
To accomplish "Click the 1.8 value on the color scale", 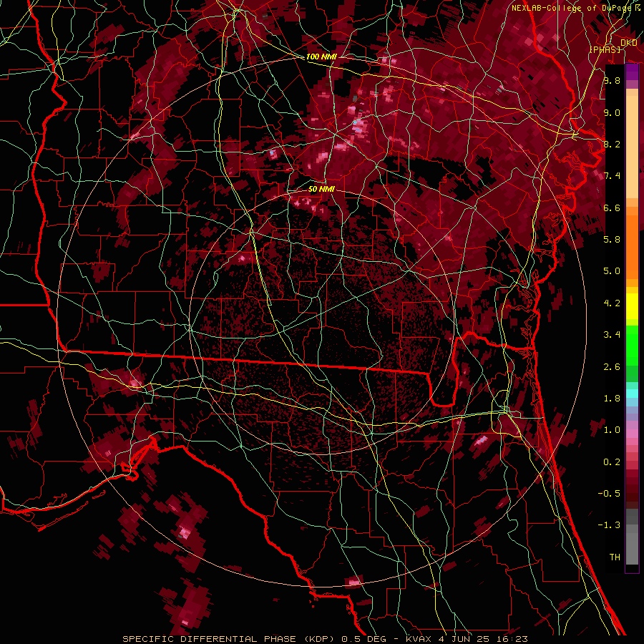I will [x=612, y=398].
